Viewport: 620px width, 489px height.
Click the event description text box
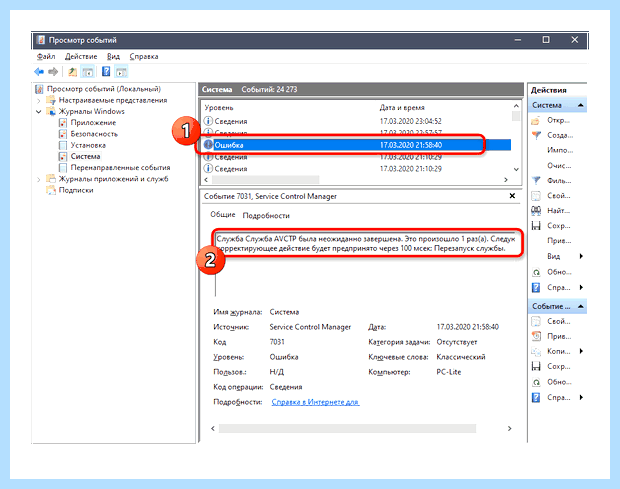366,244
